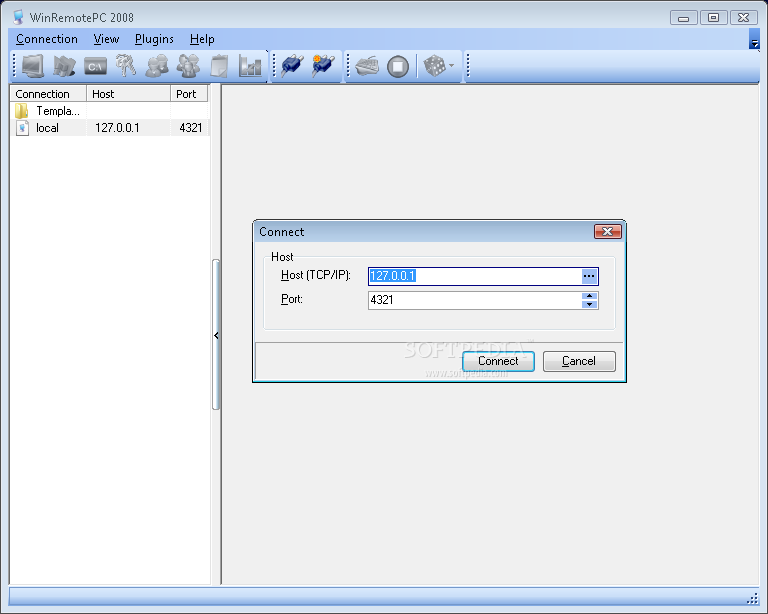Click the keys toolbar icon
Screen dimensions: 768x614
(126, 66)
